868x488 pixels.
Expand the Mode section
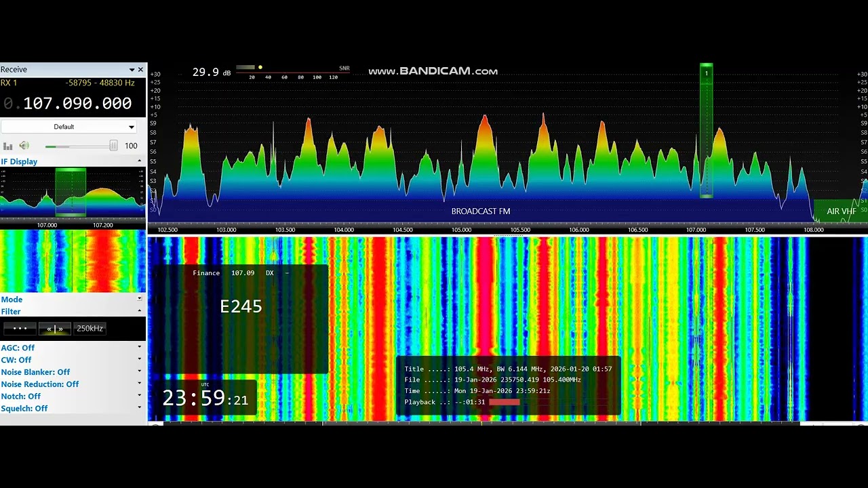[x=140, y=299]
